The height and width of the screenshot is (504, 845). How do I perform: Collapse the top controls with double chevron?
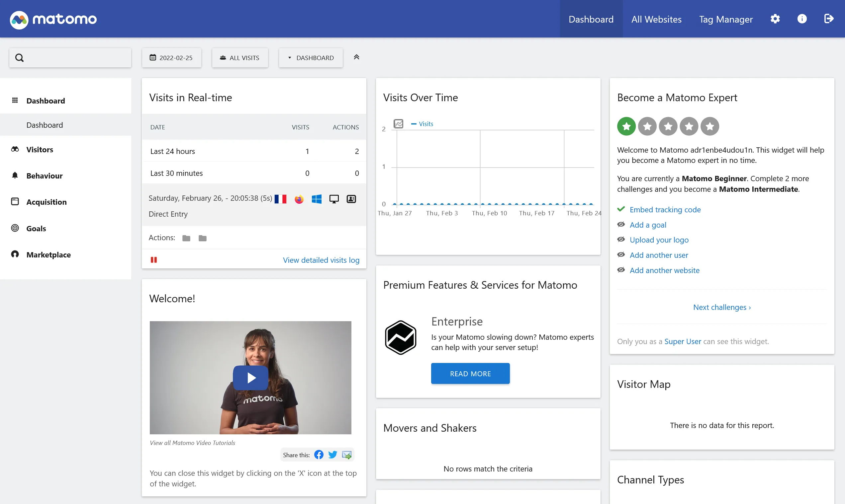356,57
